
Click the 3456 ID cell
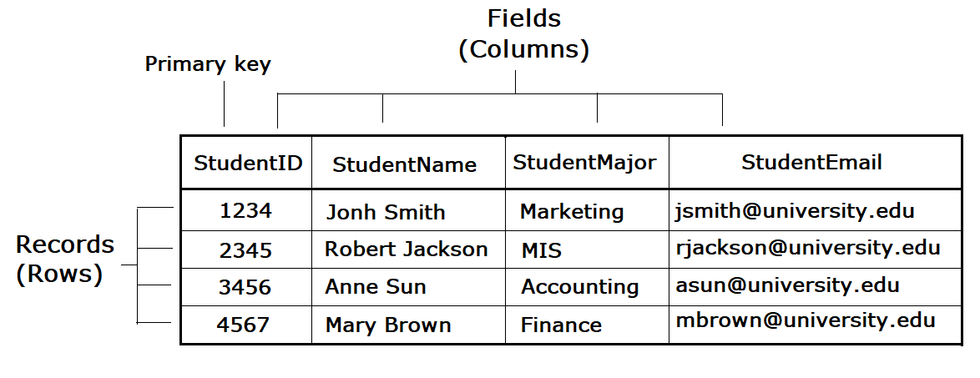point(245,287)
